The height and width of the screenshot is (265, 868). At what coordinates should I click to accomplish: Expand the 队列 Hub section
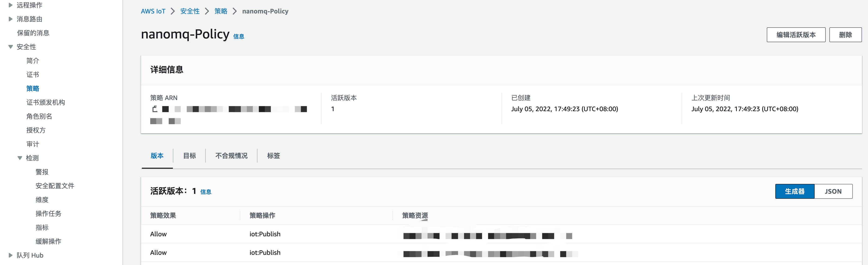(x=10, y=255)
